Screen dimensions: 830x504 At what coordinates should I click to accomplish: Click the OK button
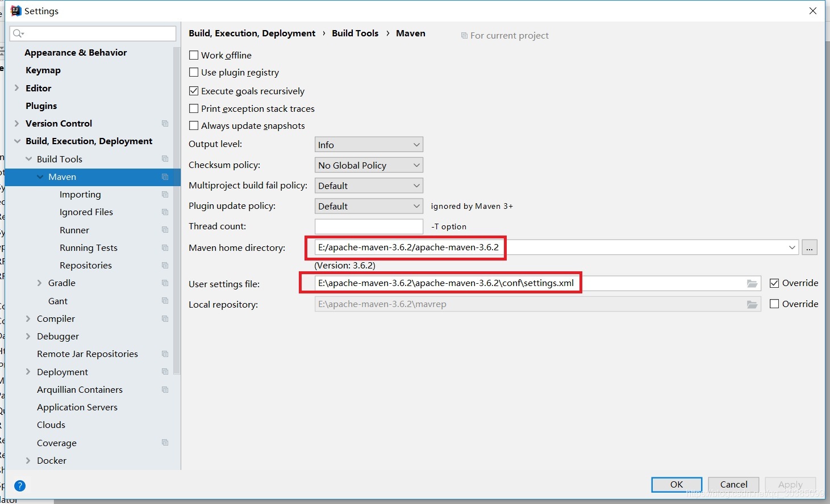677,484
